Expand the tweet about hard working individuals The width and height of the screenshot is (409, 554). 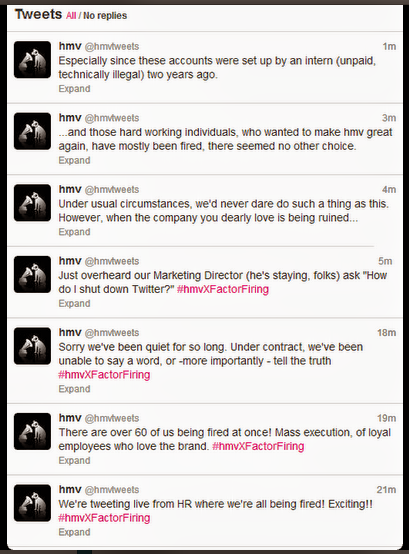pyautogui.click(x=74, y=160)
